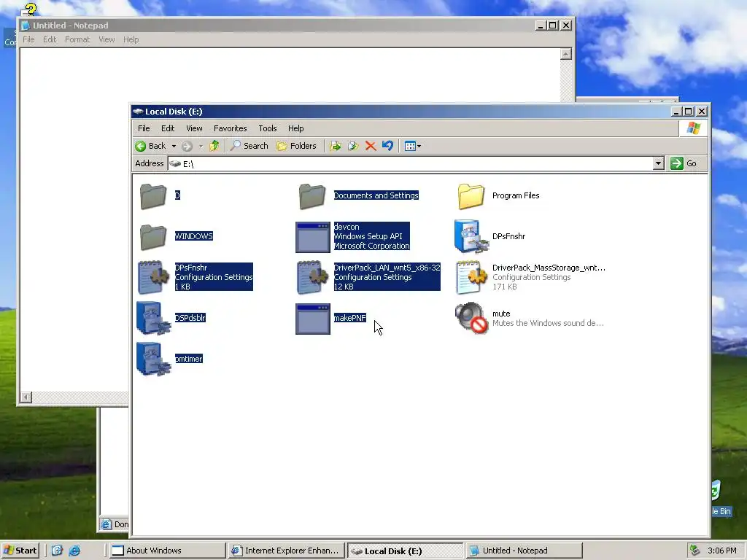Viewport: 747px width, 560px height.
Task: Click Notepad's scroll left arrow
Action: [x=26, y=397]
